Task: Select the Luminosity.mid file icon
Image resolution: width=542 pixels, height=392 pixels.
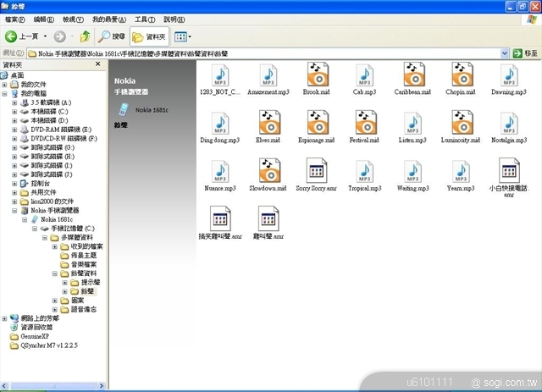Action: (x=462, y=123)
